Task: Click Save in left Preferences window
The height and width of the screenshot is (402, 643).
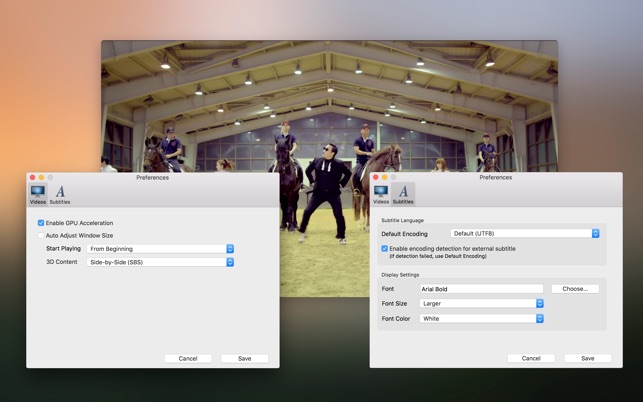Action: (x=244, y=359)
